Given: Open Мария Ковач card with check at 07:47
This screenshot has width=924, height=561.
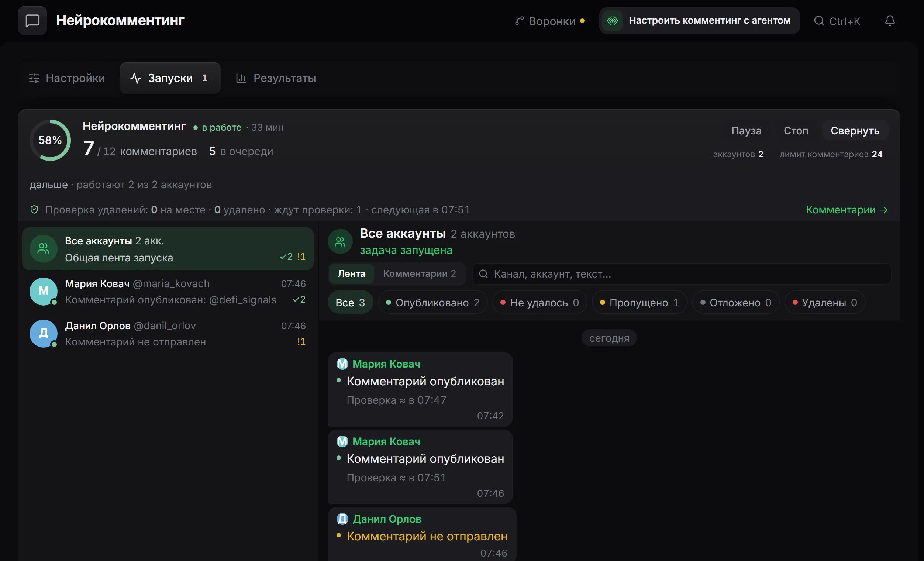Looking at the screenshot, I should [x=420, y=389].
